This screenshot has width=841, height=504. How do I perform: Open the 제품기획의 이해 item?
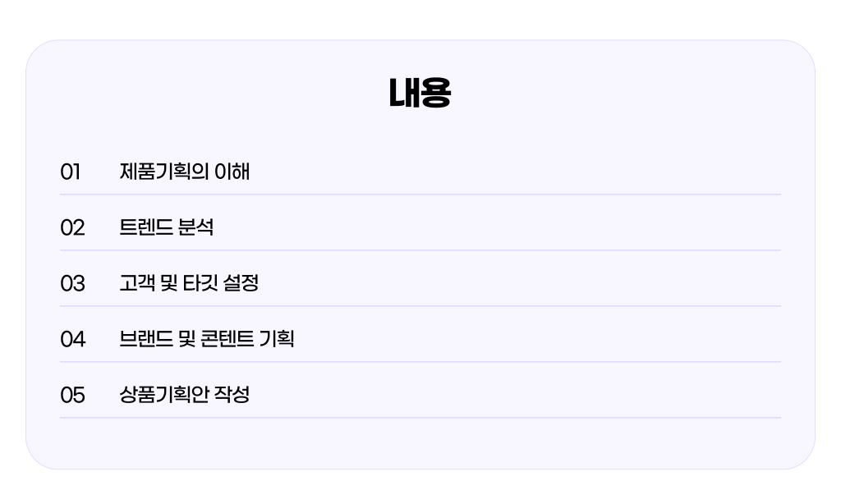pos(185,172)
